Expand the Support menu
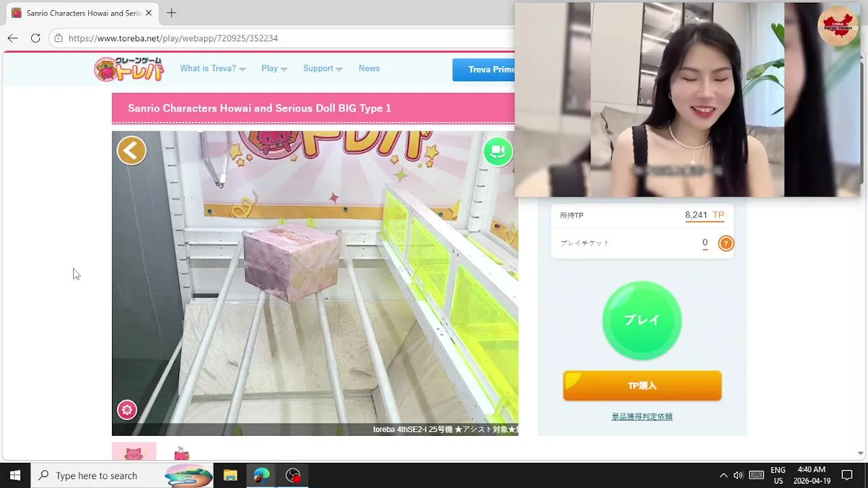Image resolution: width=868 pixels, height=488 pixels. 323,68
